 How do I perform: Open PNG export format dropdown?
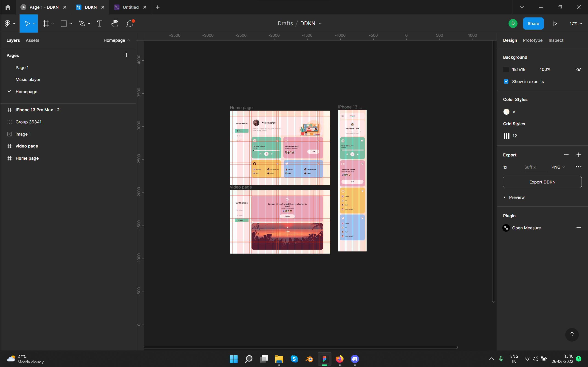pos(558,167)
